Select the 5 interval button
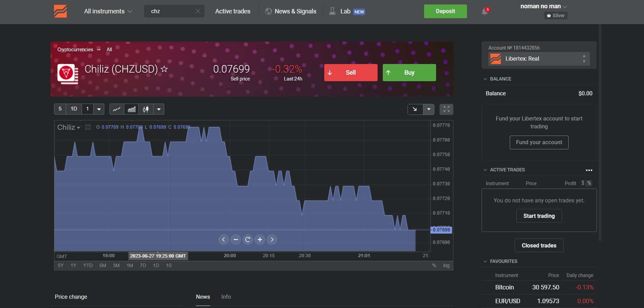The width and height of the screenshot is (644, 308). click(60, 109)
